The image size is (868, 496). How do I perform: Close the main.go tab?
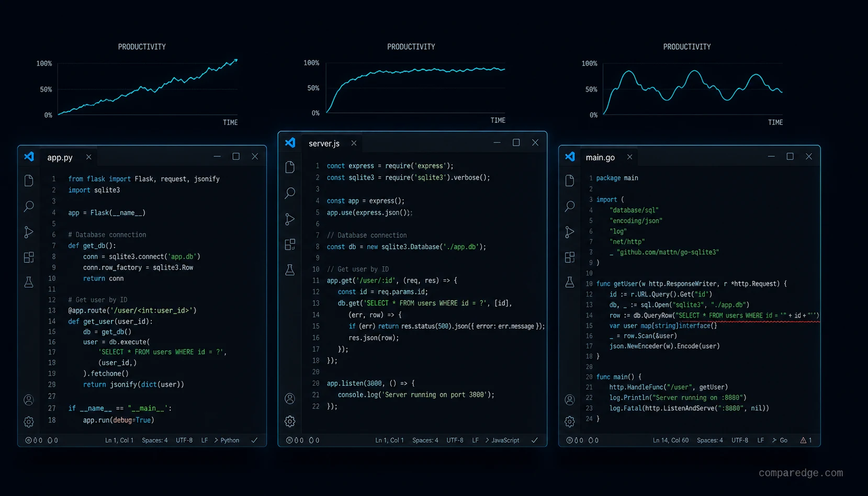(629, 157)
